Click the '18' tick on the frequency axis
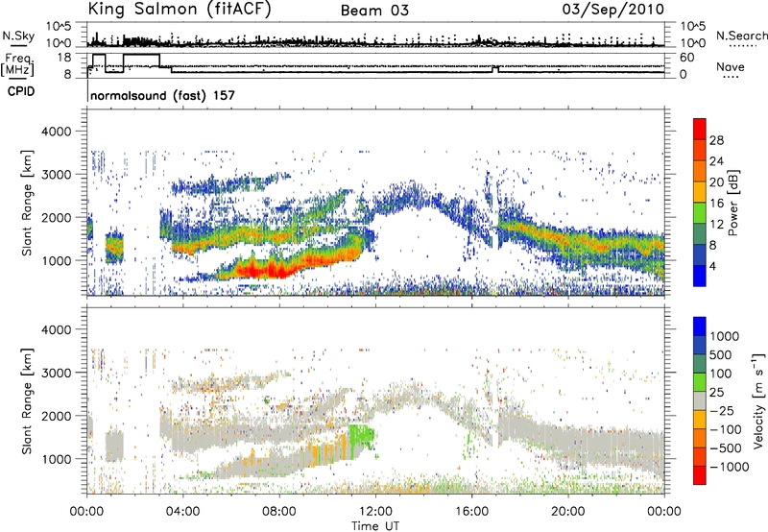The width and height of the screenshot is (768, 532). coord(64,58)
